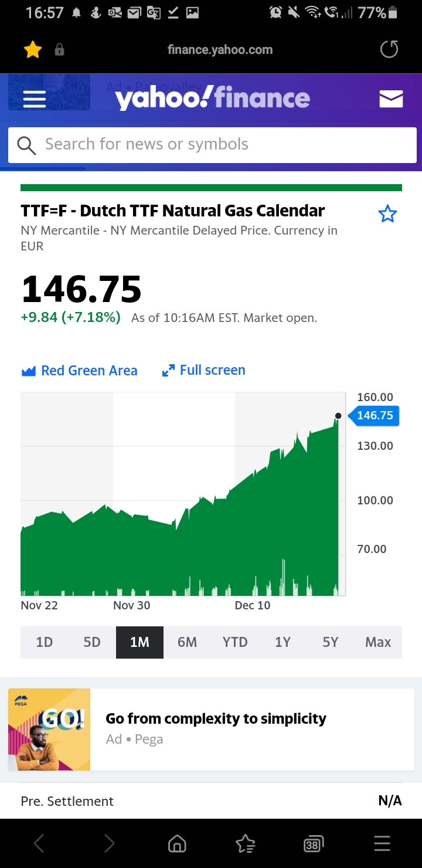Choose the YTD time range
This screenshot has width=422, height=868.
(235, 642)
